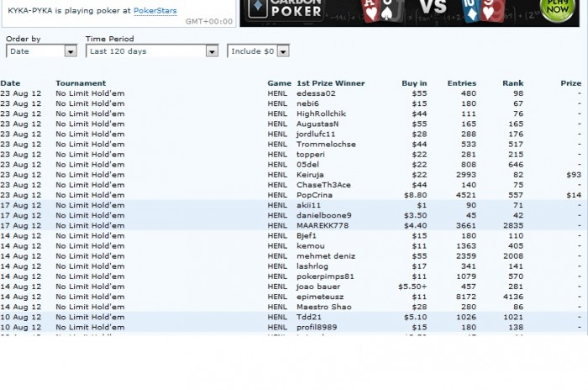Select winner name epimeteusz
The width and height of the screenshot is (588, 390).
coord(320,296)
